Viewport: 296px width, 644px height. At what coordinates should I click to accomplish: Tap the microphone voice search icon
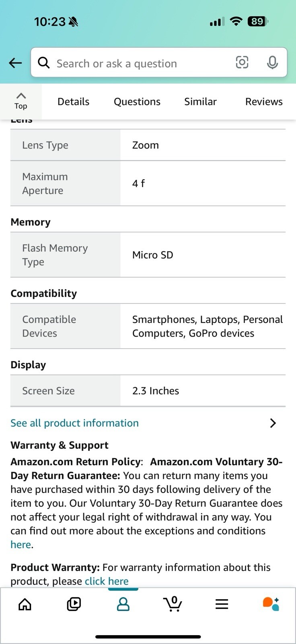pyautogui.click(x=272, y=62)
